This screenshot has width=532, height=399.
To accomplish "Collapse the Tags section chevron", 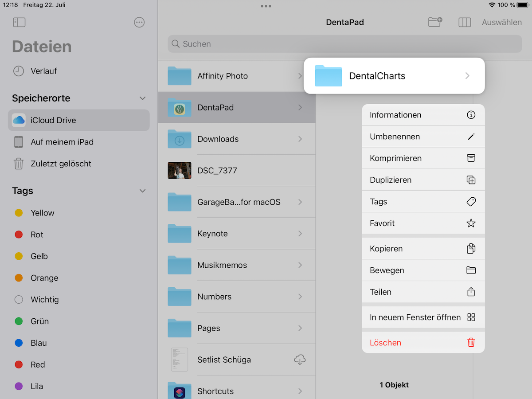I will (x=142, y=191).
